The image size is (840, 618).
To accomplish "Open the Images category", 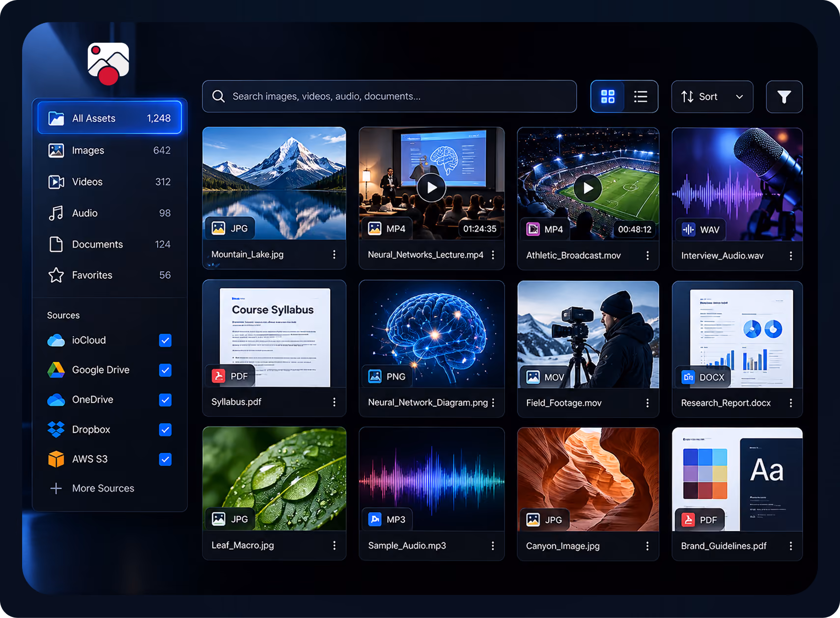I will click(110, 150).
